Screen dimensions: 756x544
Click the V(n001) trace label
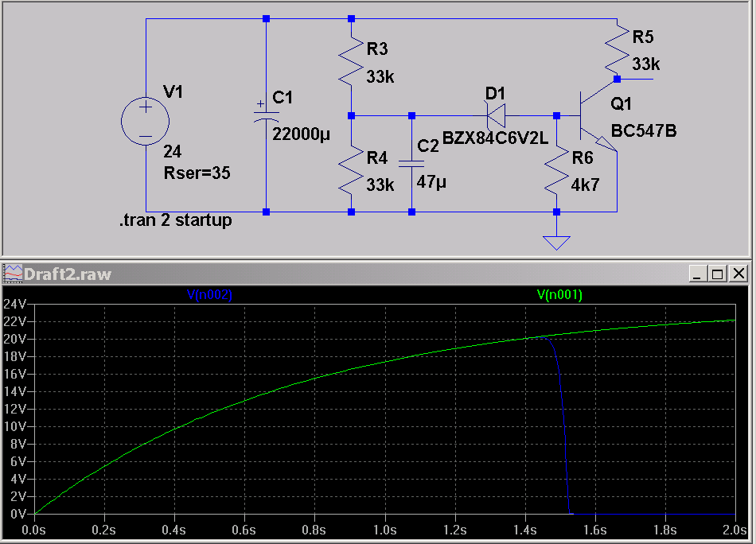(x=559, y=294)
